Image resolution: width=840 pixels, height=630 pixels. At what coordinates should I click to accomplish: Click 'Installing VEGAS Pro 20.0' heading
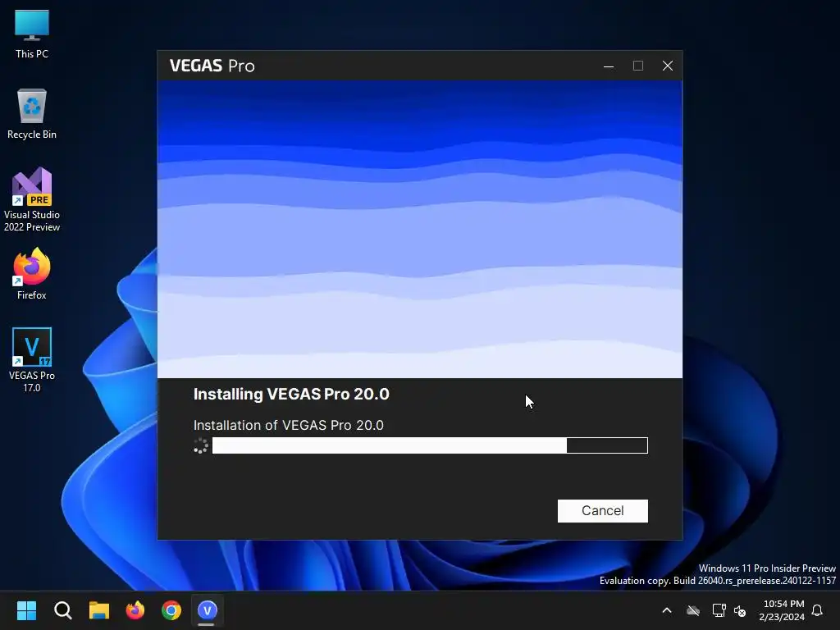(x=291, y=394)
